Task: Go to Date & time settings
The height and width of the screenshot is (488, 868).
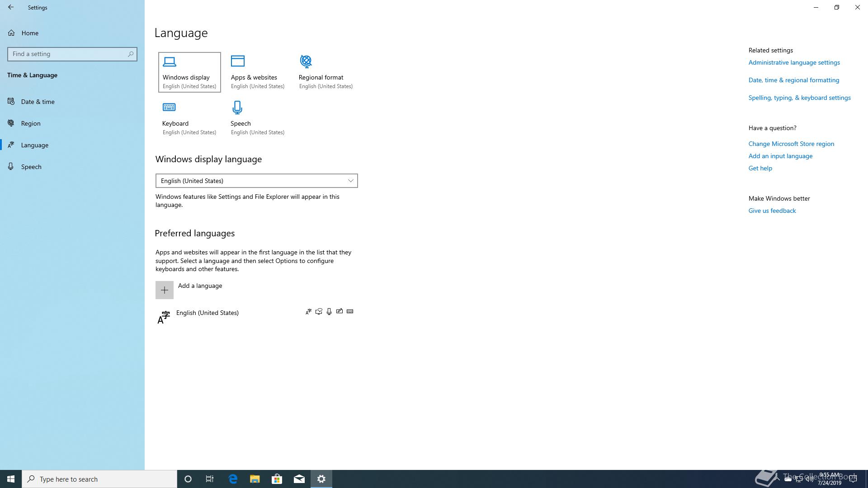Action: [x=38, y=102]
